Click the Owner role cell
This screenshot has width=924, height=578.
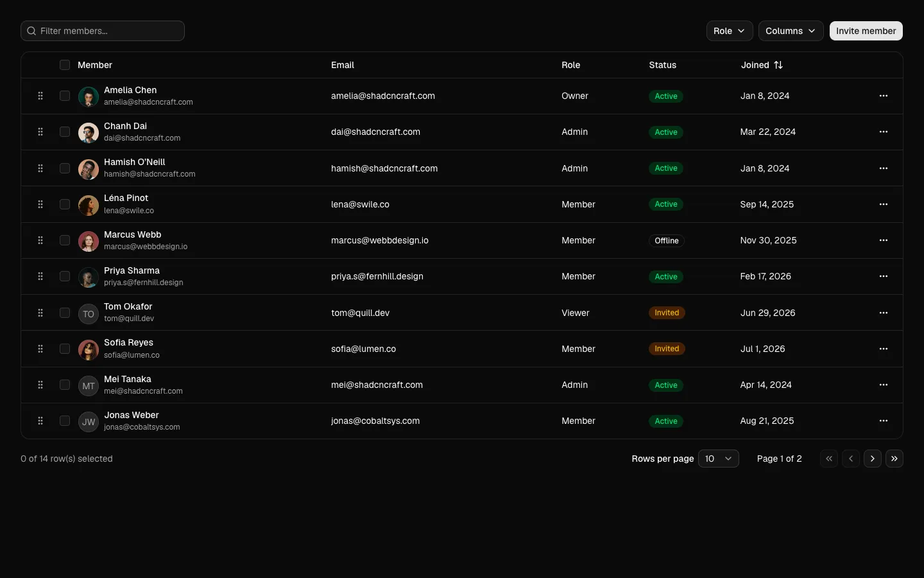(575, 96)
